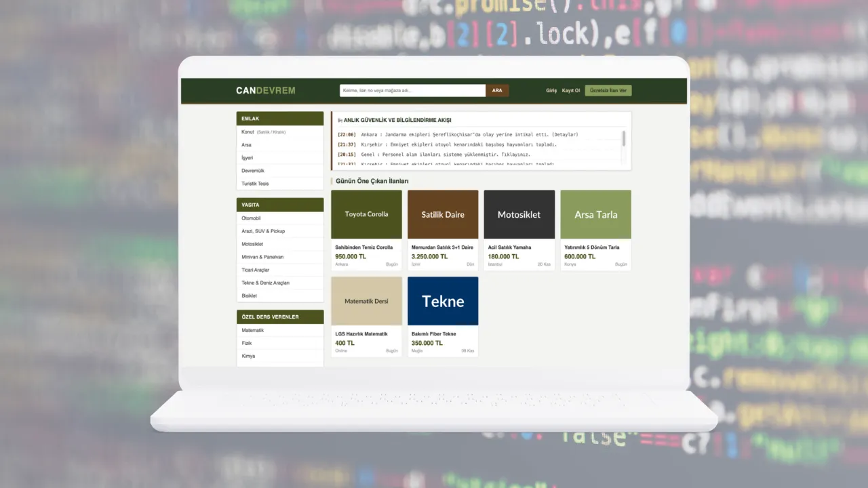The height and width of the screenshot is (488, 868).
Task: Open the Arsa Tarla listing thumbnail
Action: coord(596,214)
